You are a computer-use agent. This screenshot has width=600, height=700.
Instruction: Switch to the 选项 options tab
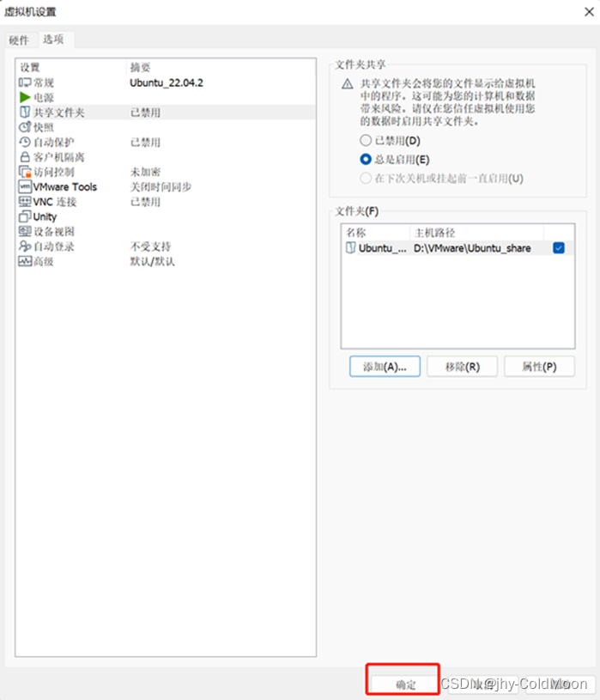click(53, 40)
